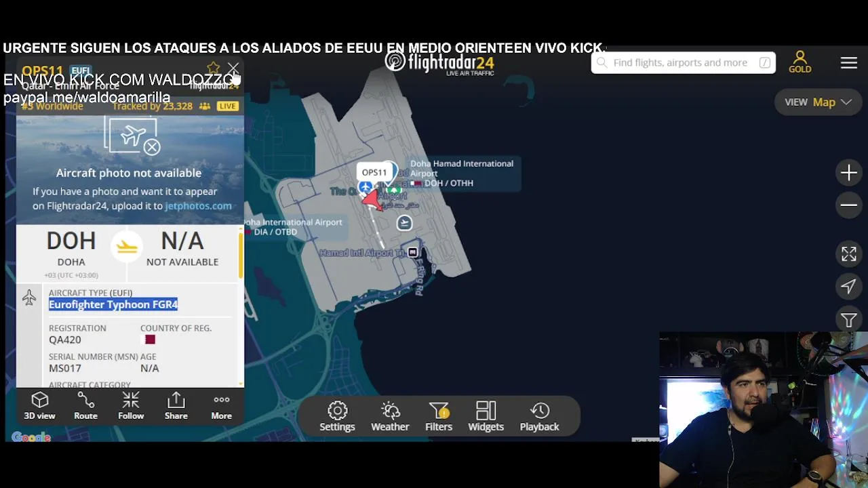This screenshot has width=868, height=488.
Task: Center map on my location arrow
Action: (848, 287)
